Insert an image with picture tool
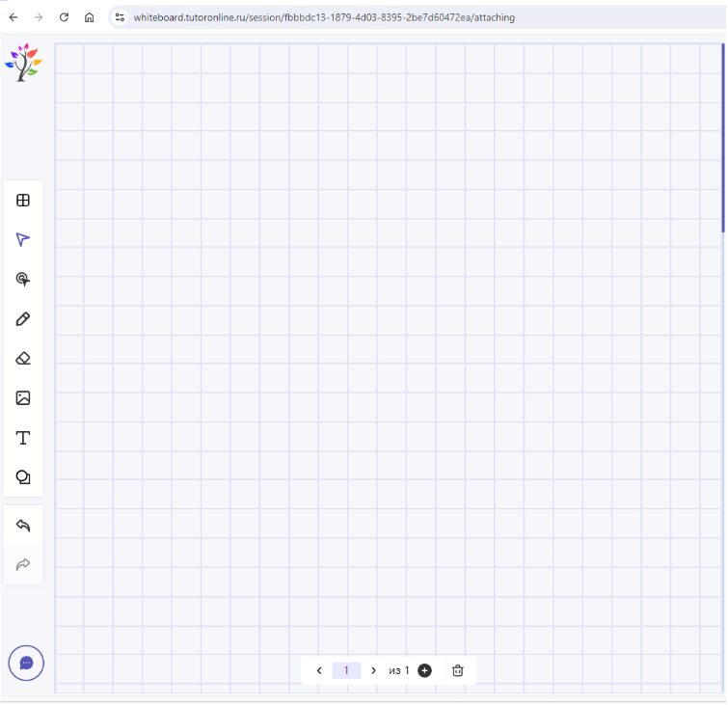Image resolution: width=728 pixels, height=705 pixels. tap(23, 398)
